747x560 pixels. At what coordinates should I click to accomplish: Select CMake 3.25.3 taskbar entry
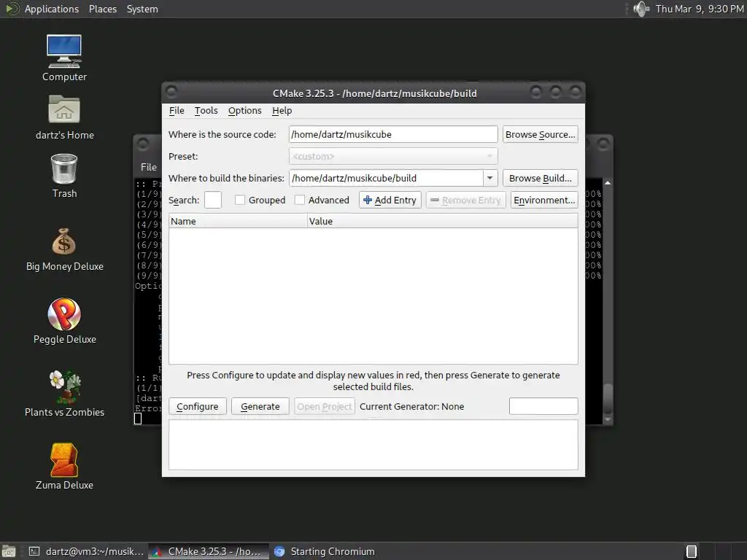[x=208, y=551]
